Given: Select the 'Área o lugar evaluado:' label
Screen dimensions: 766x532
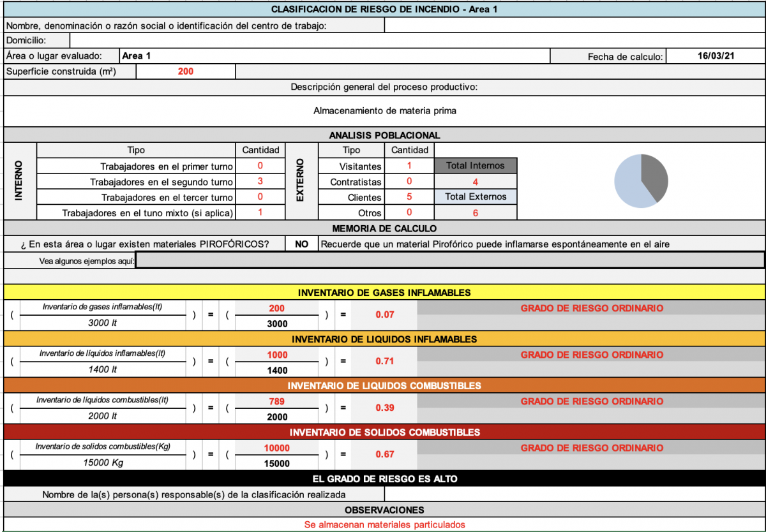Looking at the screenshot, I should point(61,56).
